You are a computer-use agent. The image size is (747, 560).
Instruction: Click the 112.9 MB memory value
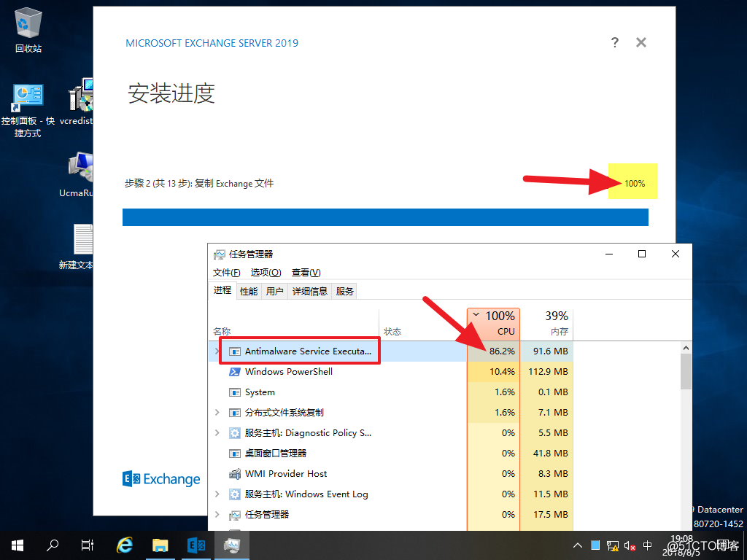(548, 371)
